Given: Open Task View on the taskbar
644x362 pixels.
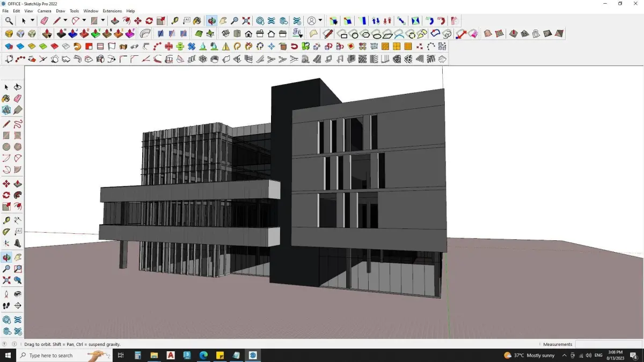Looking at the screenshot, I should click(121, 355).
